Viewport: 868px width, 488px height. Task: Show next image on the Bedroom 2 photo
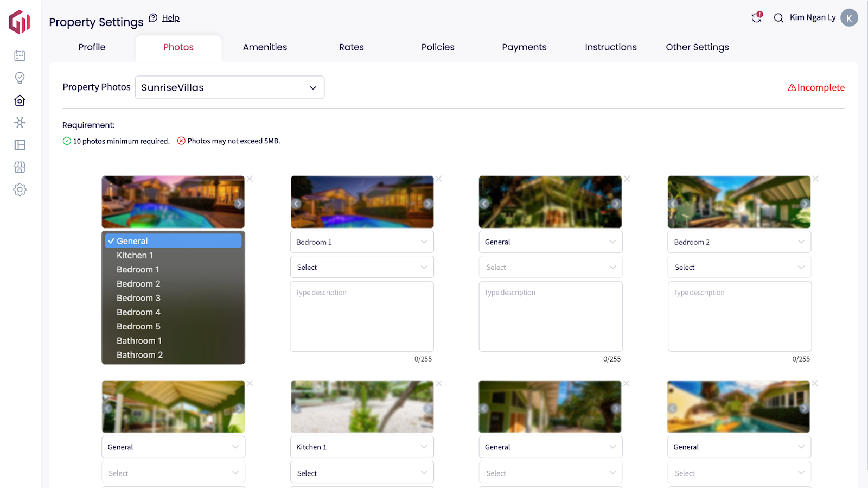805,204
